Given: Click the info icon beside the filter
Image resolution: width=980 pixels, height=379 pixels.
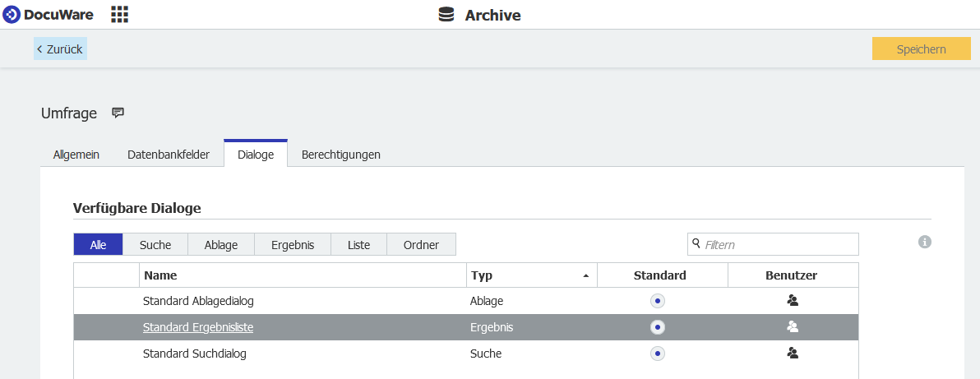Looking at the screenshot, I should point(925,242).
